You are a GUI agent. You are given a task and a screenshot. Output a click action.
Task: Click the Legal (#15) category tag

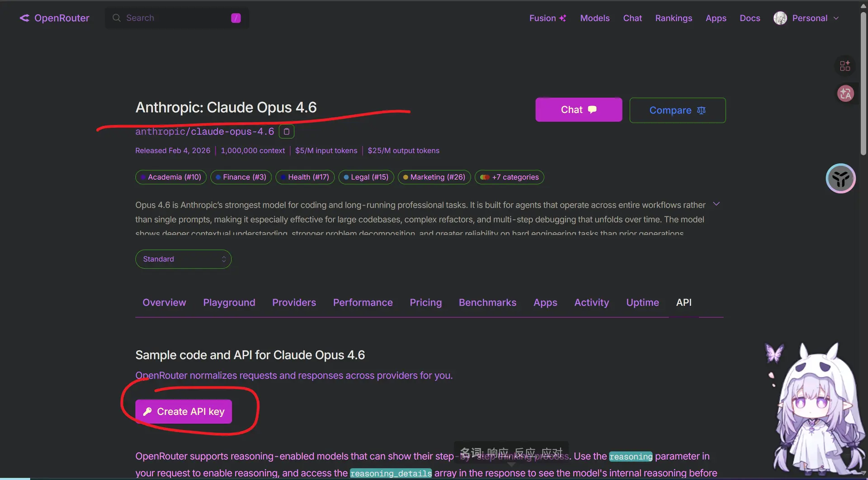pyautogui.click(x=366, y=177)
